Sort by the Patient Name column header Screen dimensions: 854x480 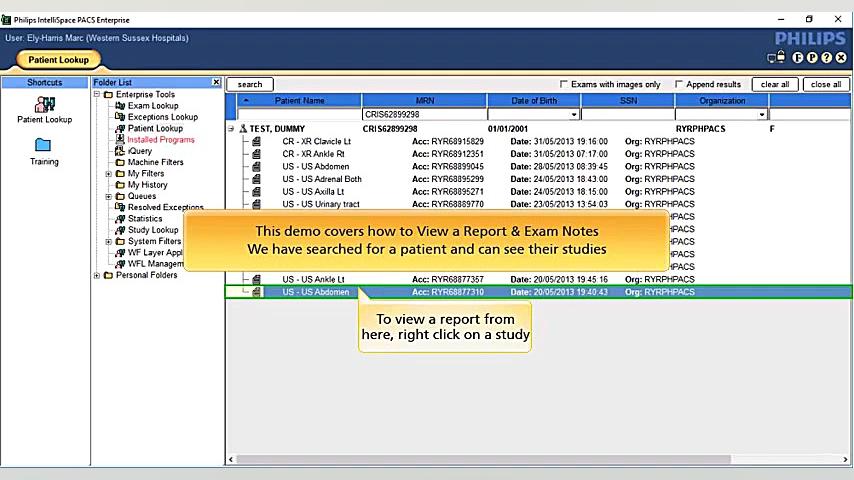(300, 100)
